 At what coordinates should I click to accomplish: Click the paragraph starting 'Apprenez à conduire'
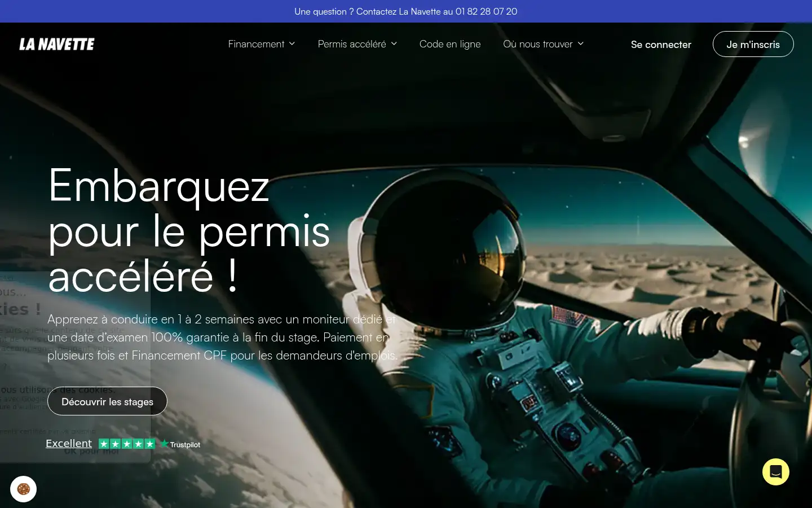223,338
